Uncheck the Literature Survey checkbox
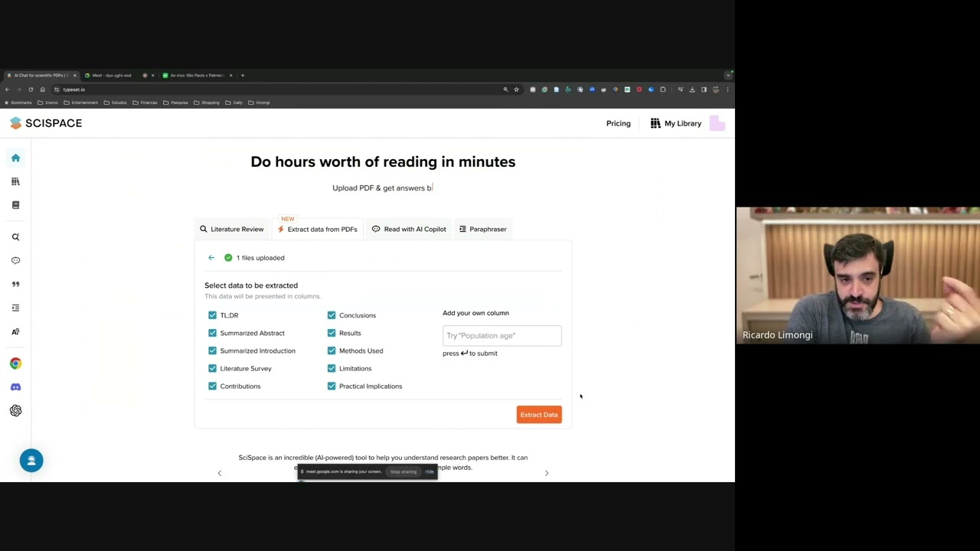Screen dimensions: 980x551 (x=212, y=368)
